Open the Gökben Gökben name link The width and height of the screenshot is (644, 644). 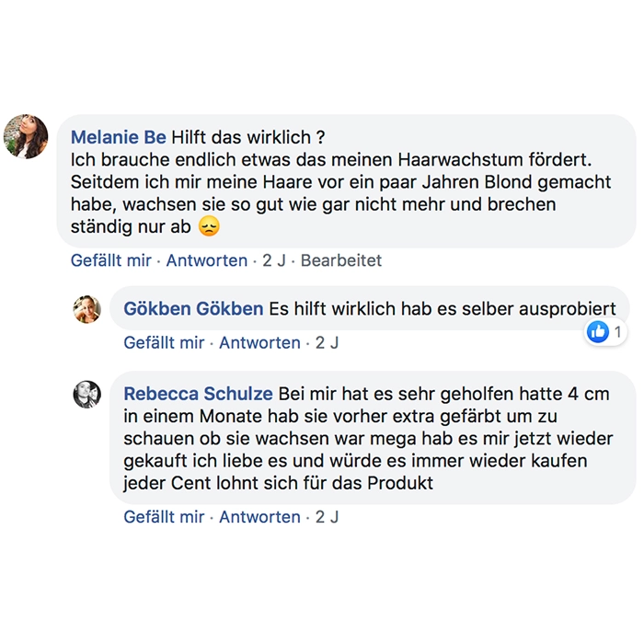click(193, 309)
